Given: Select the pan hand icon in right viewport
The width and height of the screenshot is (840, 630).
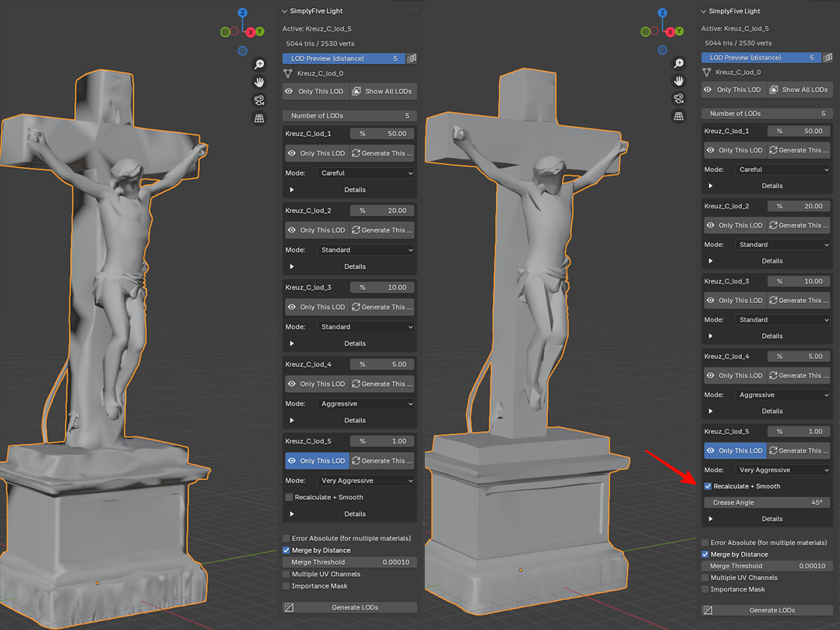Looking at the screenshot, I should click(x=678, y=80).
